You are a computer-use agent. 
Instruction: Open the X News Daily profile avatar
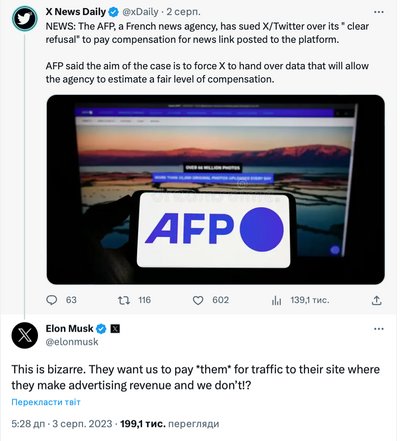pyautogui.click(x=25, y=18)
